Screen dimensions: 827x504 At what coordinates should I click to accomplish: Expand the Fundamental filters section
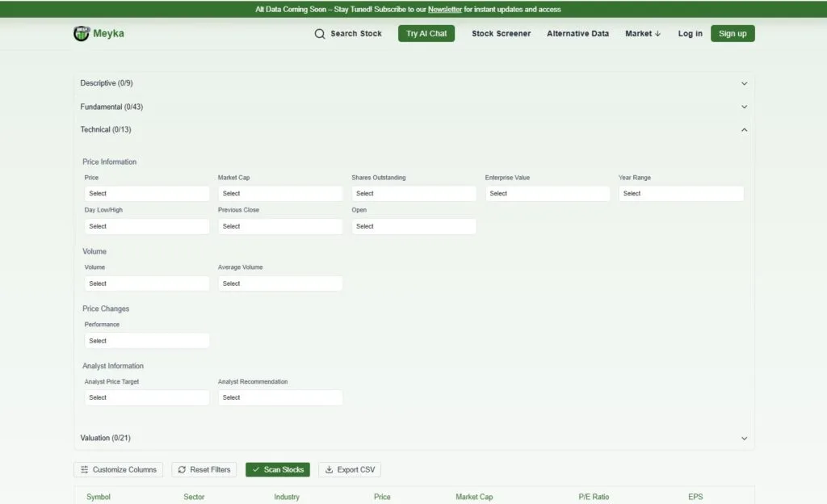click(x=413, y=107)
